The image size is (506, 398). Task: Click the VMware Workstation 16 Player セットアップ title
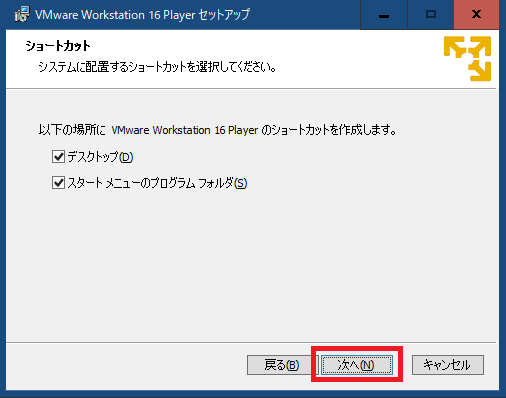[x=142, y=15]
